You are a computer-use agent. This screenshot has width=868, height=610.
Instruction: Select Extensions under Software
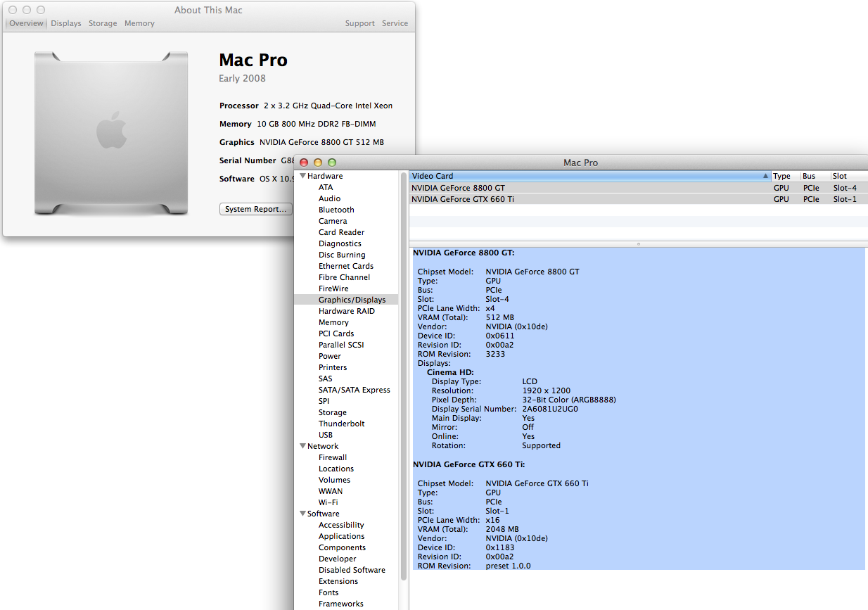[x=338, y=581]
